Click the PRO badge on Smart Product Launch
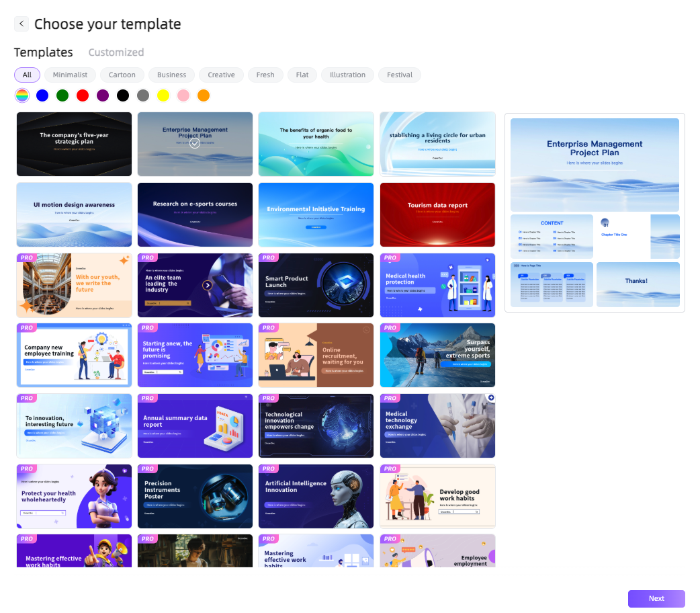The image size is (700, 613). tap(269, 257)
